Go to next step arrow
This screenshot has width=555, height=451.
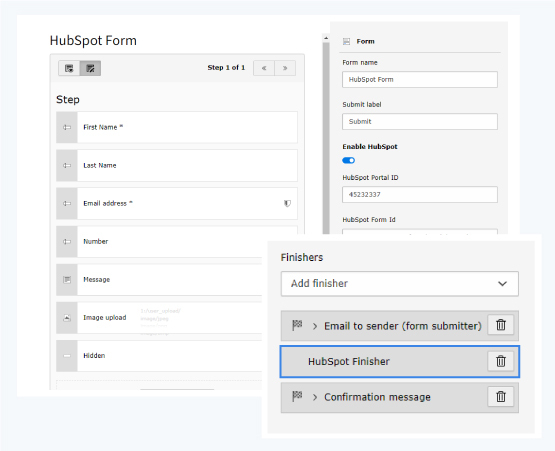[x=285, y=68]
